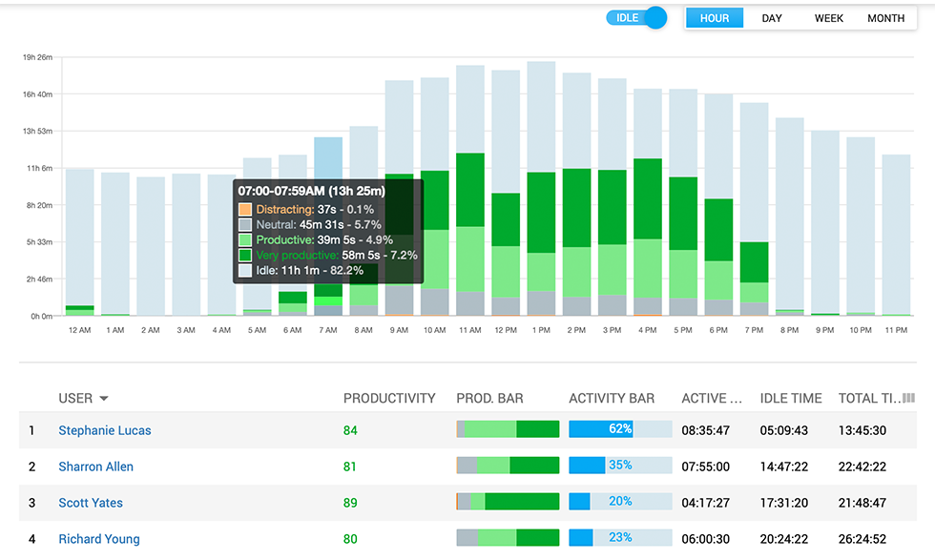The image size is (935, 560).
Task: Toggle the IDLE switch off
Action: point(636,18)
